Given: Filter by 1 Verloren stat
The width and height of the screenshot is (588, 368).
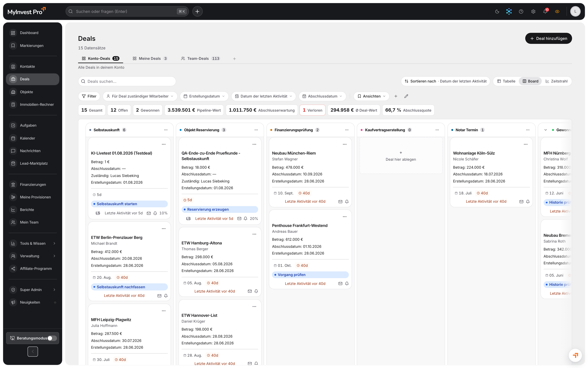Looking at the screenshot, I should tap(312, 110).
